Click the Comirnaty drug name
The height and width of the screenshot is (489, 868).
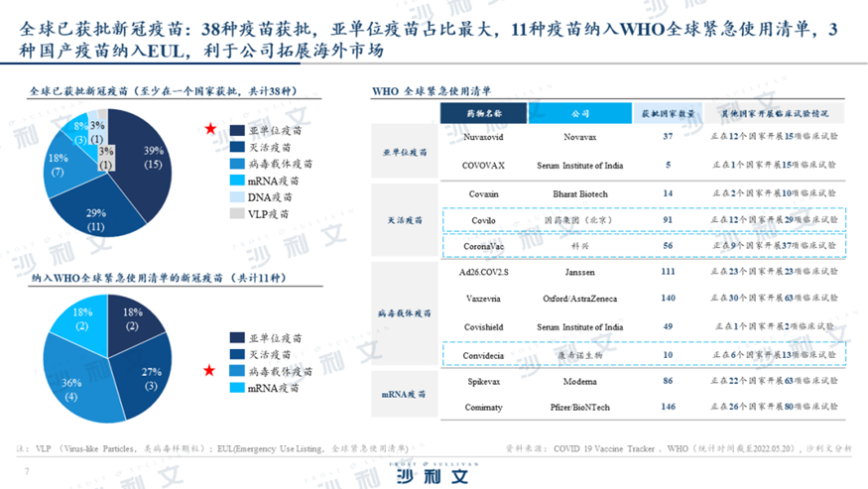pos(483,407)
